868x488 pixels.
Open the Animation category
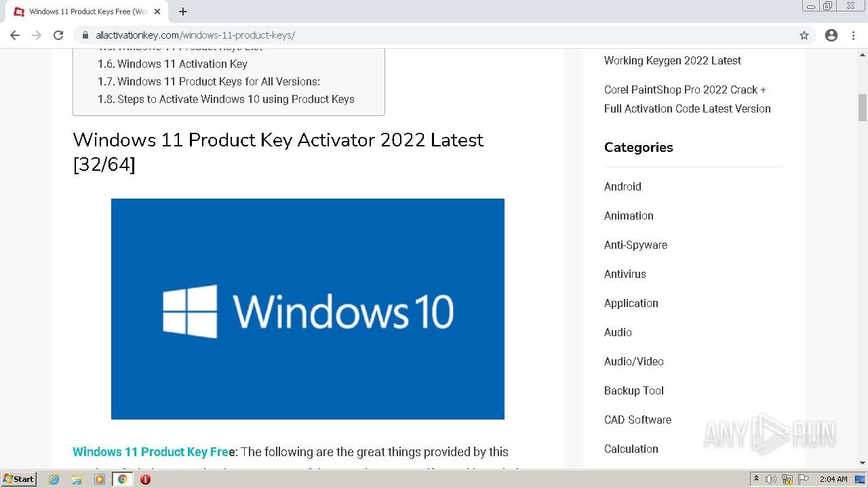pyautogui.click(x=629, y=216)
